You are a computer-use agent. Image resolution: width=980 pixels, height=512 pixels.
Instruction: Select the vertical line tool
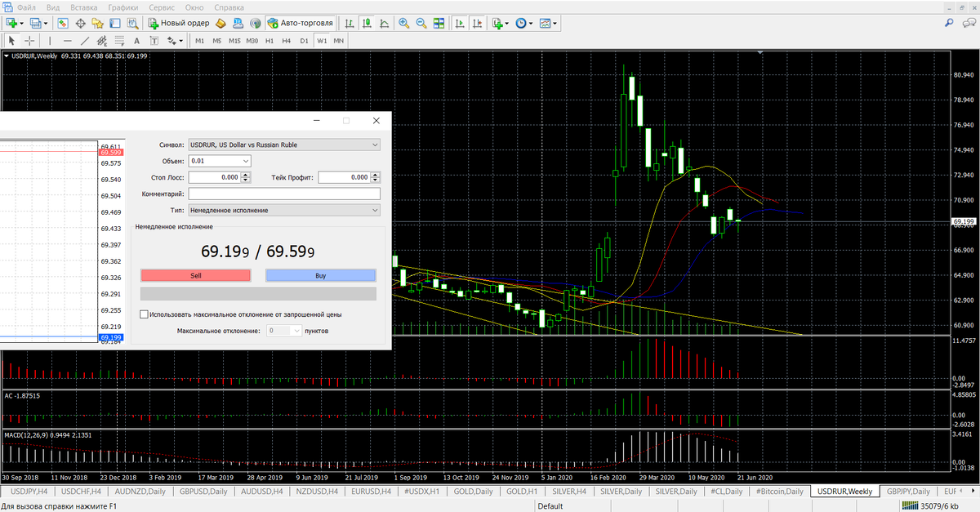50,40
